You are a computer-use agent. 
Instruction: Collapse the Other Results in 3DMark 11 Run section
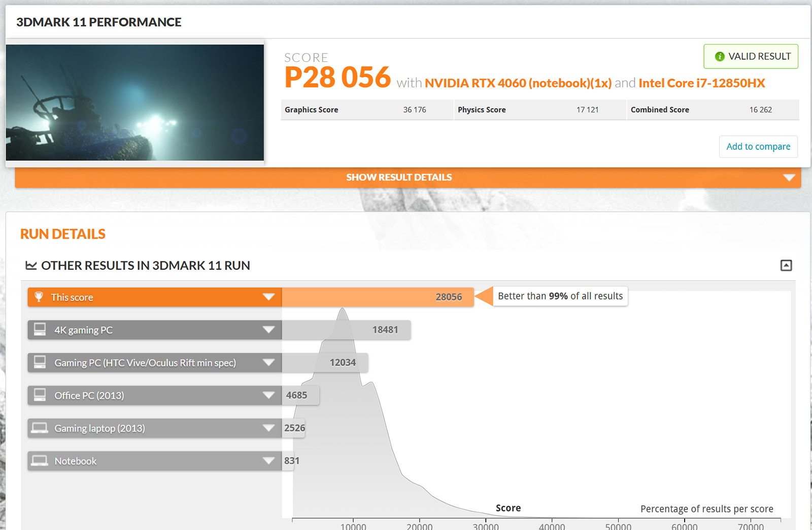coord(786,266)
